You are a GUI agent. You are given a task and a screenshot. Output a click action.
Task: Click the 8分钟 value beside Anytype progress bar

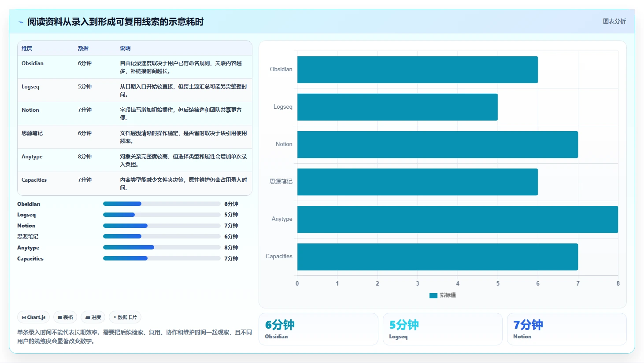[x=231, y=248]
